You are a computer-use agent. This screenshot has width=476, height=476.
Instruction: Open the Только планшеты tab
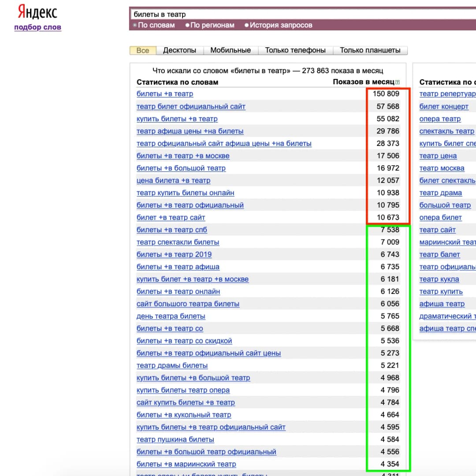370,50
